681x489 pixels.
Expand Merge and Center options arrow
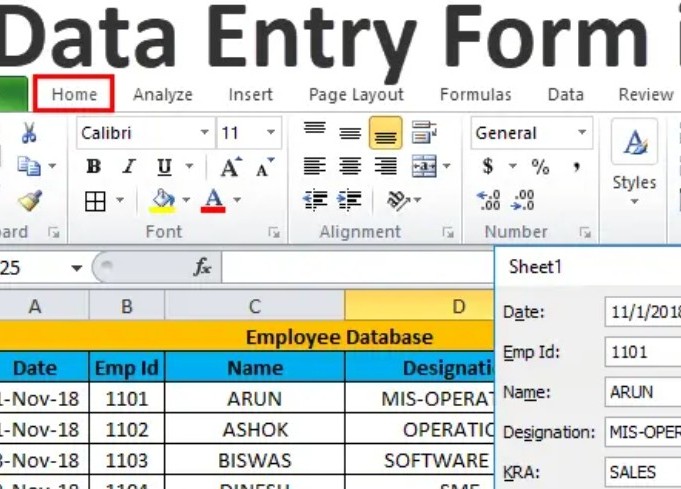[446, 166]
